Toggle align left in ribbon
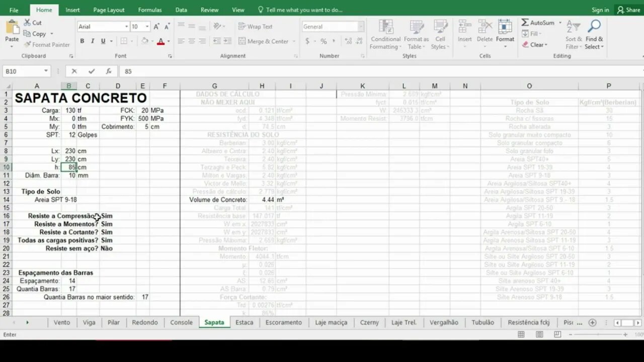Screen dimensions: 644x362 tap(181, 41)
